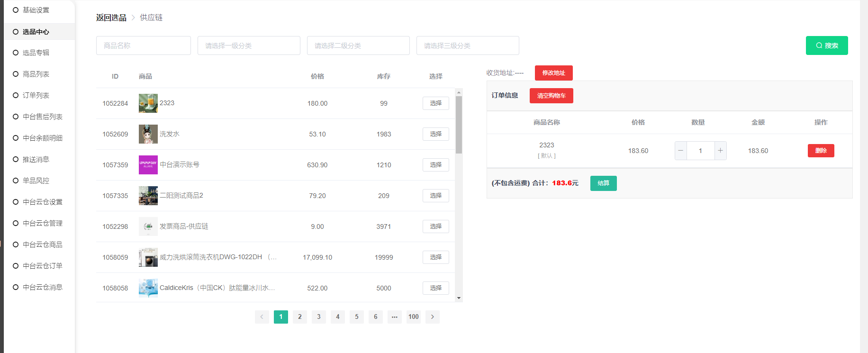868x353 pixels.
Task: Click the 返回选品 breadcrumb link
Action: [x=111, y=18]
